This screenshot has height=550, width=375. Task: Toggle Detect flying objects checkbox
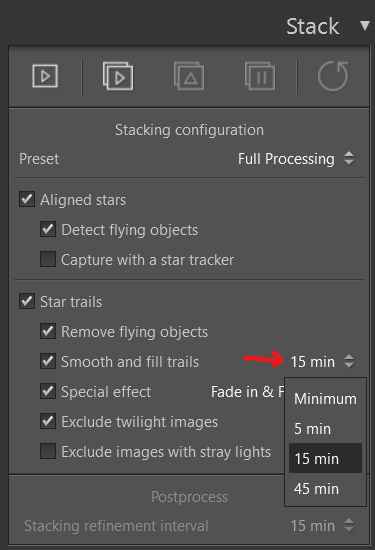pos(48,229)
